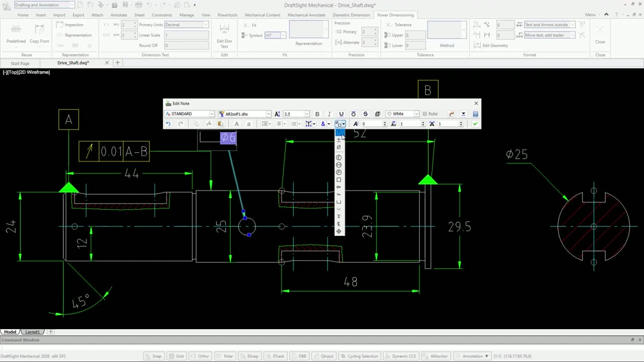Screen dimensions: 644x362
Task: Toggle Polar tracking in the status bar
Action: coord(225,356)
